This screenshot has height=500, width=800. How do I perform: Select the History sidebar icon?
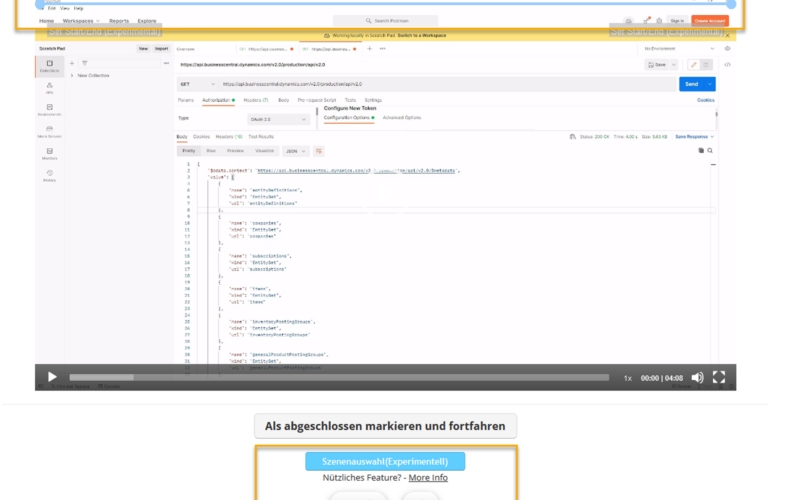pos(49,176)
